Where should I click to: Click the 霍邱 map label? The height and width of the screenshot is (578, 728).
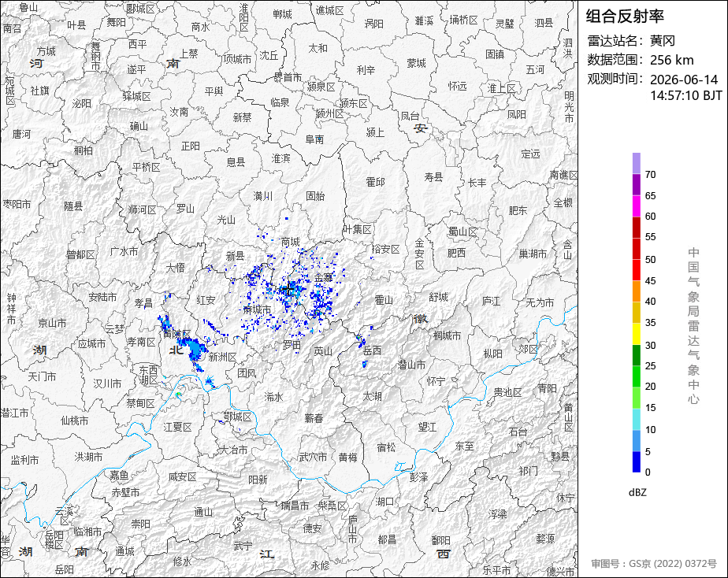pos(375,182)
